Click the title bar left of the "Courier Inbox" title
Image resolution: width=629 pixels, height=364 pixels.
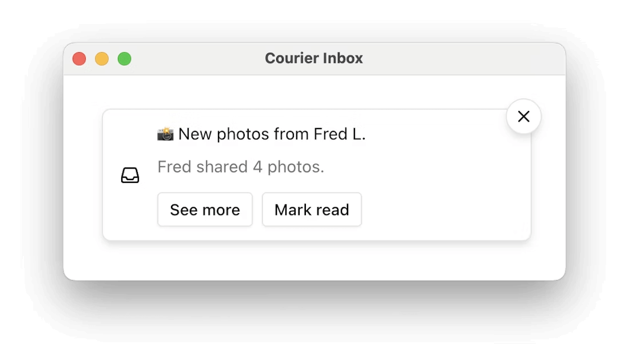coord(194,59)
